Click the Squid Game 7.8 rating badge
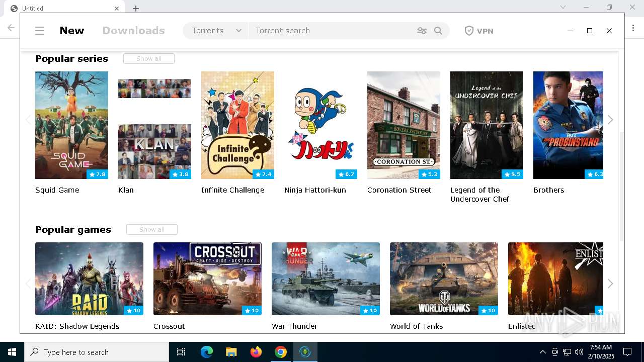The width and height of the screenshot is (644, 362). [x=97, y=174]
